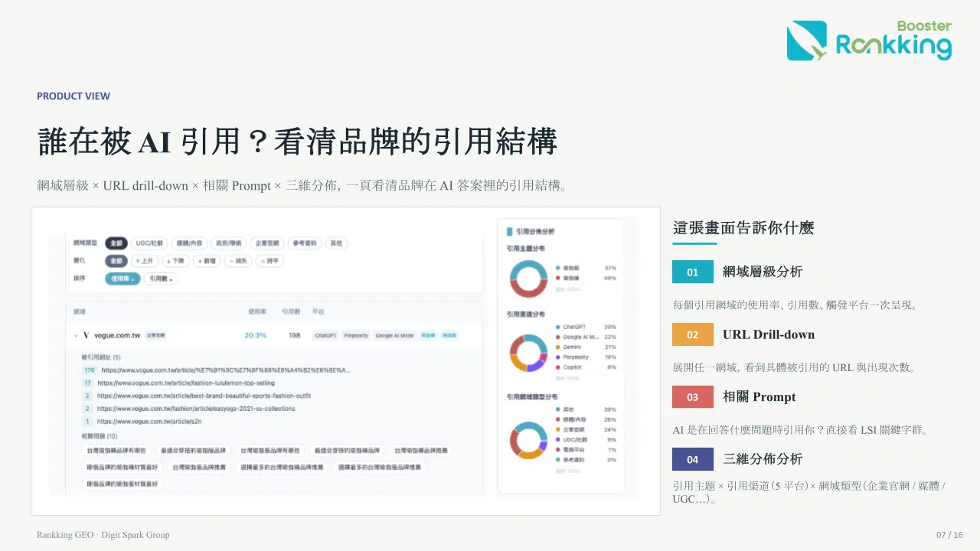Click the 20.3% usage rate value
This screenshot has height=551, width=980.
[256, 335]
